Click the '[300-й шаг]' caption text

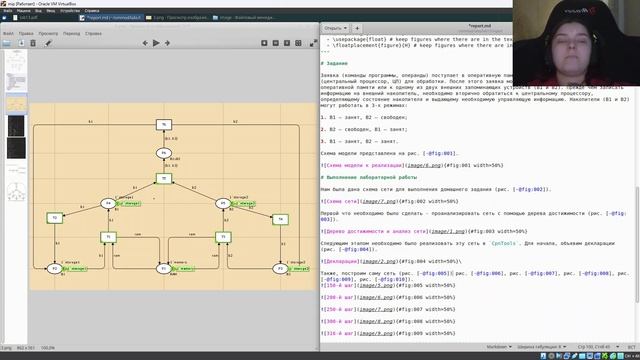pos(340,321)
